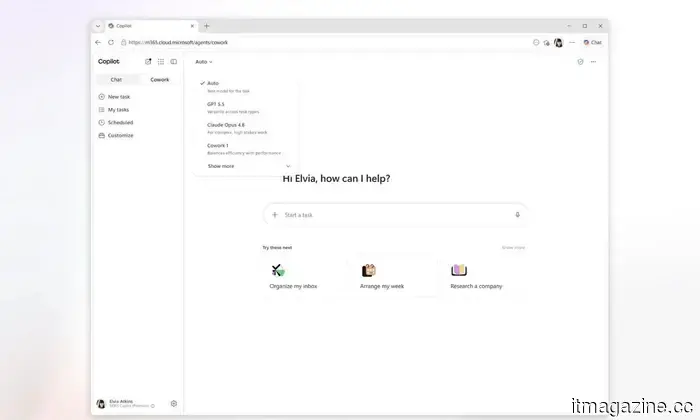
Task: Open Elvia Atkins profile avatar in sidebar
Action: (101, 403)
